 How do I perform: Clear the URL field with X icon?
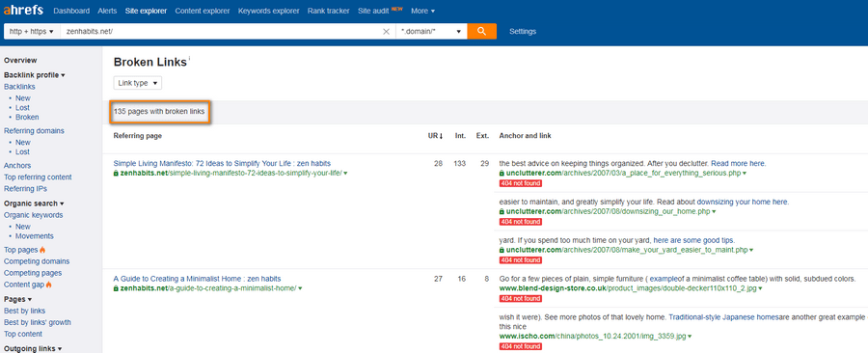(x=387, y=32)
